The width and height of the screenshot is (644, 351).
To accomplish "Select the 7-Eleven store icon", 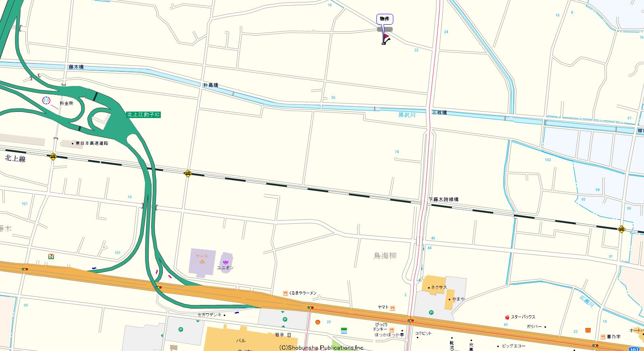I will pyautogui.click(x=51, y=256).
